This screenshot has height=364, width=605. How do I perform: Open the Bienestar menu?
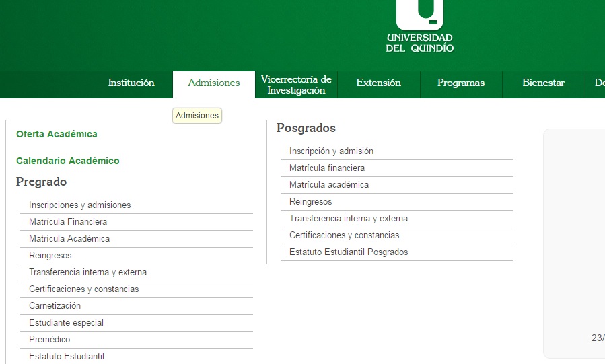543,83
